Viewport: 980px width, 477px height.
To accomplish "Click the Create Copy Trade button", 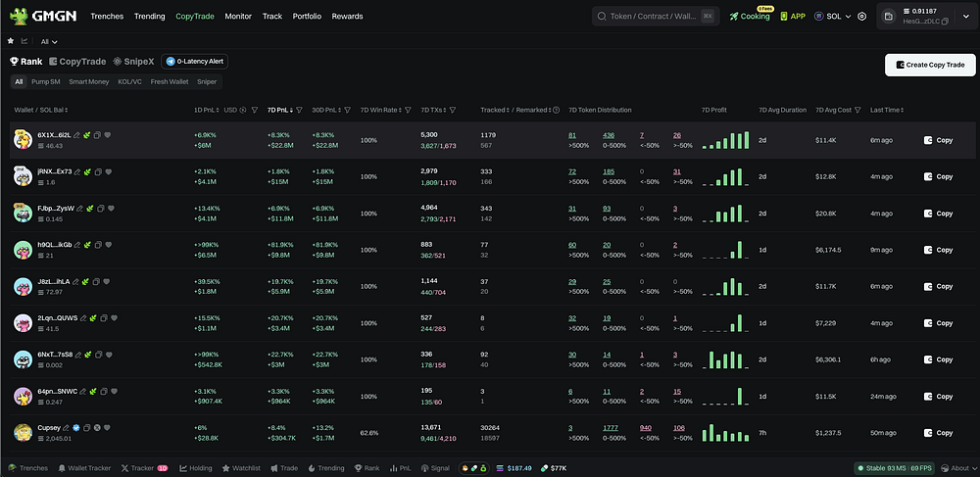I will click(x=929, y=65).
